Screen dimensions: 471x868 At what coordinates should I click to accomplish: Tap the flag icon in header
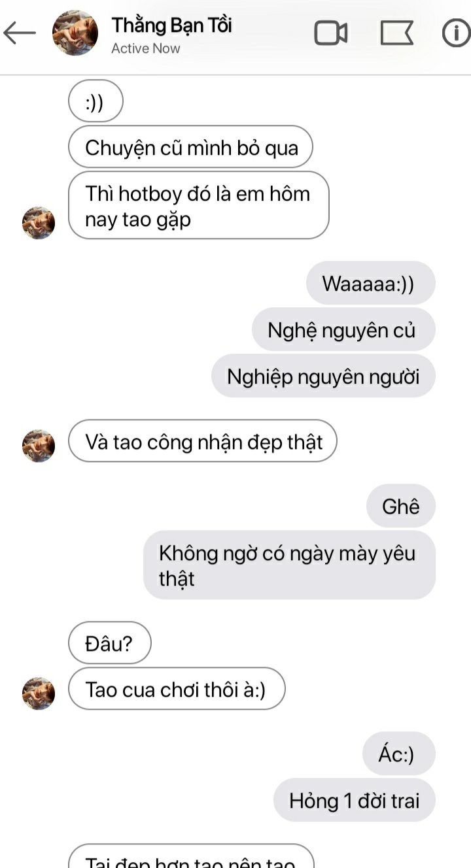pyautogui.click(x=397, y=33)
